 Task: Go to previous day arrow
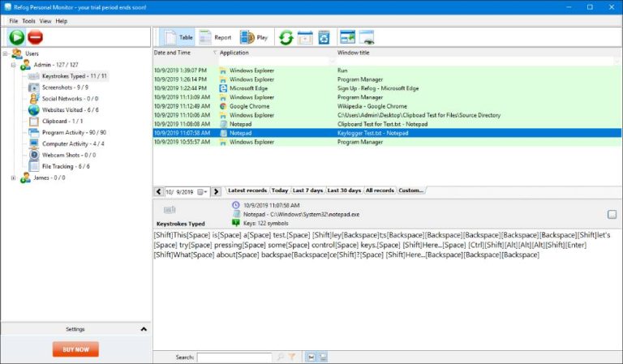click(158, 191)
